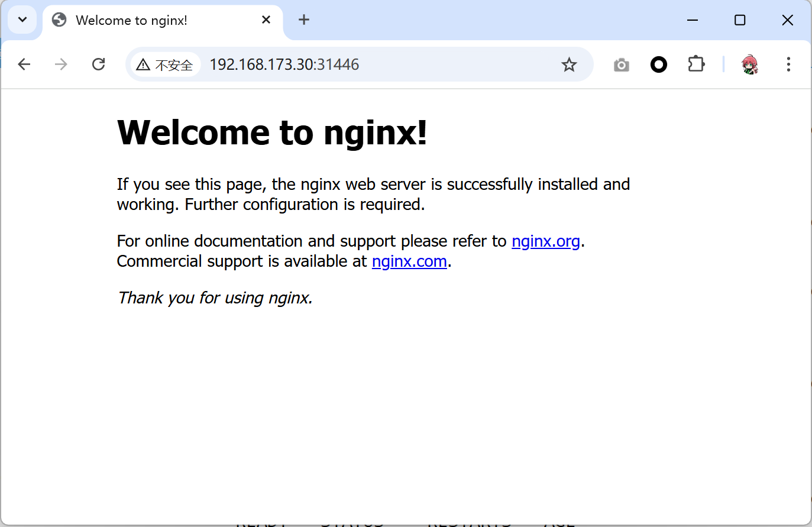Close the "Welcome to nginx!" tab
The image size is (812, 527).
click(x=266, y=20)
